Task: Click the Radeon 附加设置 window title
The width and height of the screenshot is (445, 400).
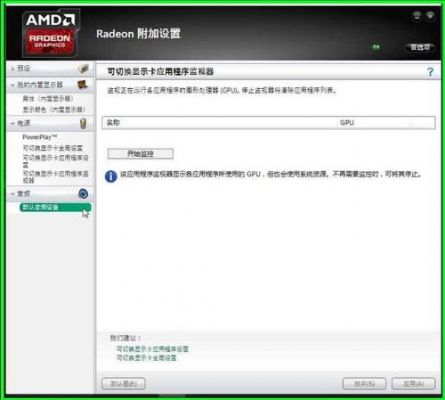Action: click(x=138, y=34)
